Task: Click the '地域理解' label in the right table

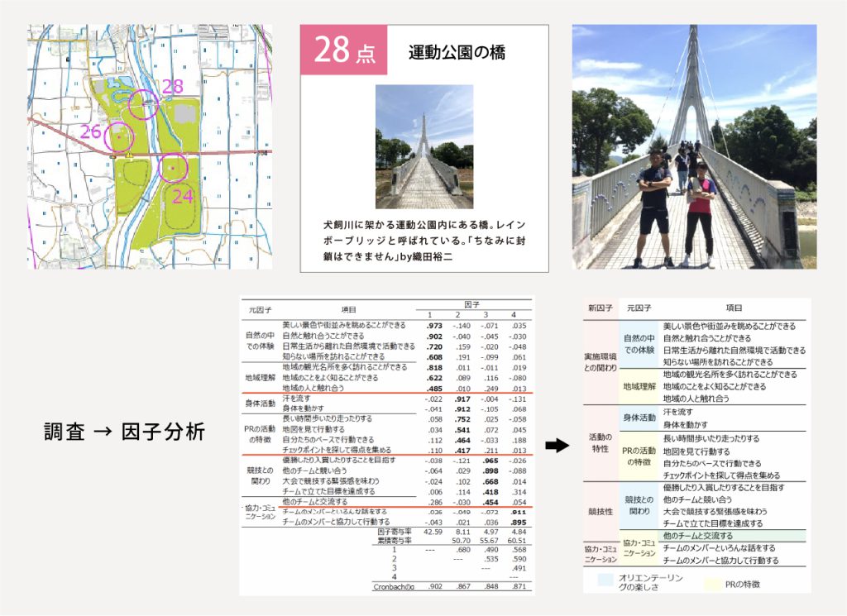Action: (x=639, y=387)
